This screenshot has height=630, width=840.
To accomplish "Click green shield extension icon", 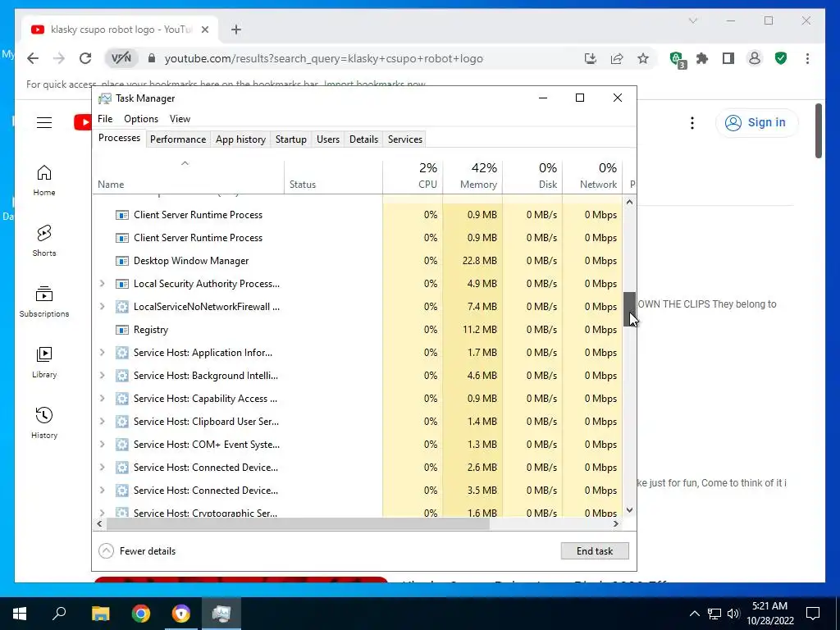I will (781, 58).
